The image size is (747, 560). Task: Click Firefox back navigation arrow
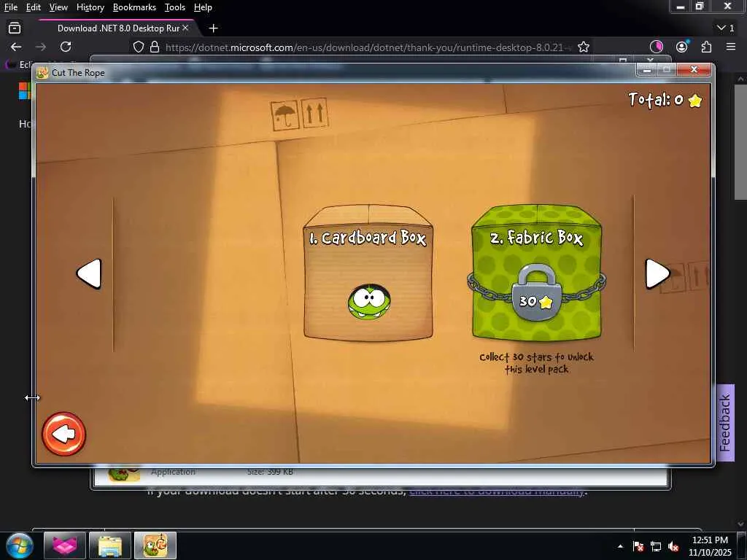pos(16,47)
